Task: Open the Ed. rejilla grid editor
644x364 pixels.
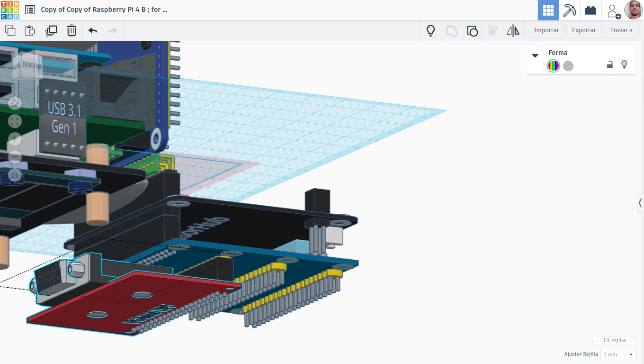Action: [614, 341]
